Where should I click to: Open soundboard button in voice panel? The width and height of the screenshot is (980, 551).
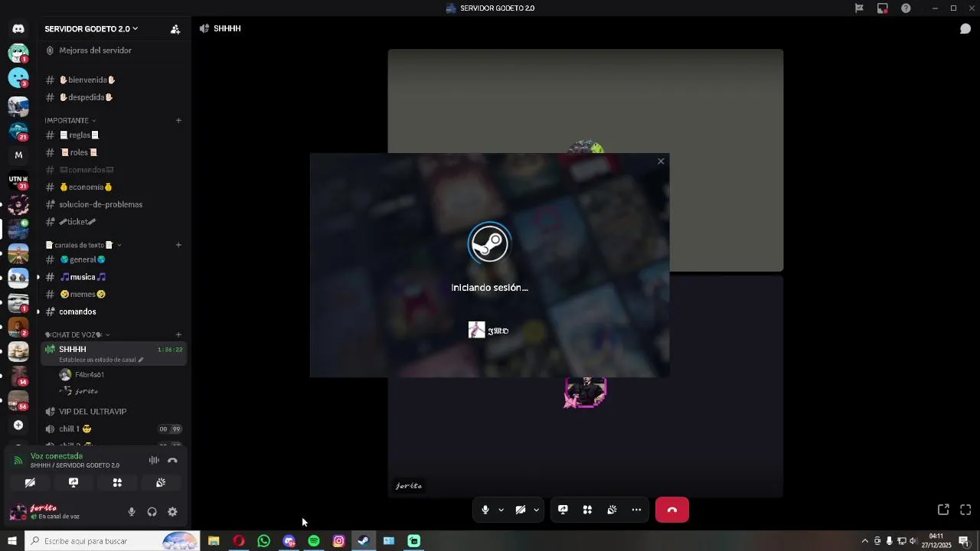coord(161,483)
